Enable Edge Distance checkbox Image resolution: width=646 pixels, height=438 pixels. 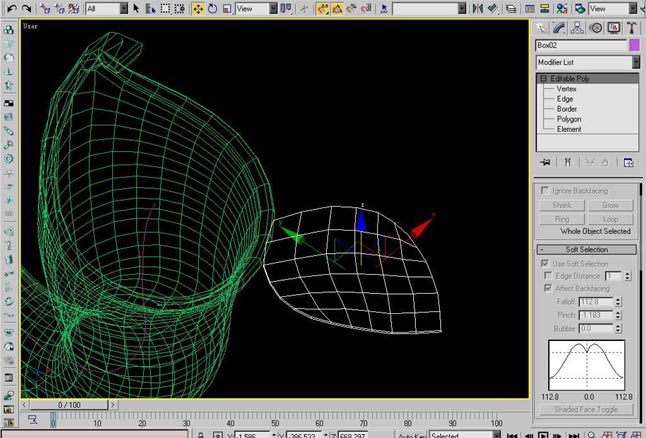point(548,275)
